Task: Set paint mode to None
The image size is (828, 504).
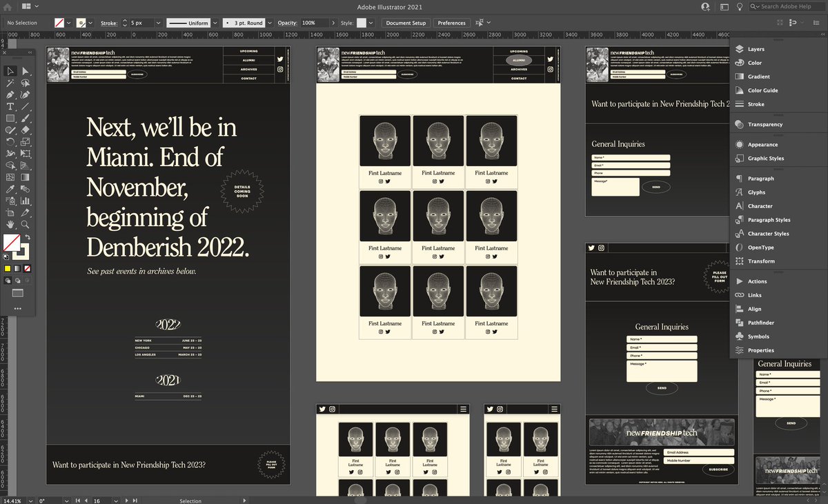Action: [x=27, y=268]
